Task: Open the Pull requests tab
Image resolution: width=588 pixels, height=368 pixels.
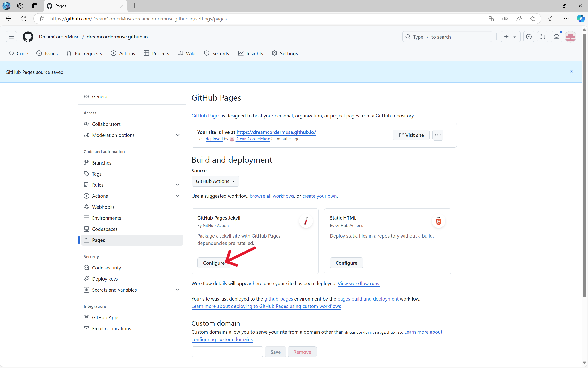Action: [x=84, y=54]
